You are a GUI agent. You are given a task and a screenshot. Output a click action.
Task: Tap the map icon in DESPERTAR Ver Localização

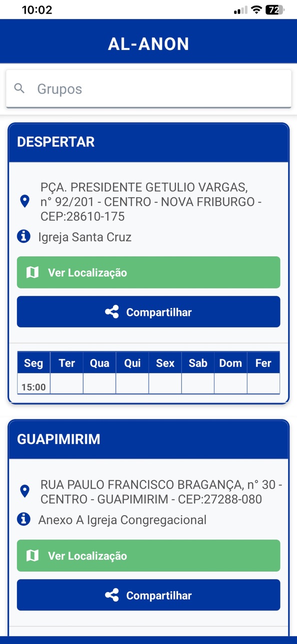click(x=32, y=272)
